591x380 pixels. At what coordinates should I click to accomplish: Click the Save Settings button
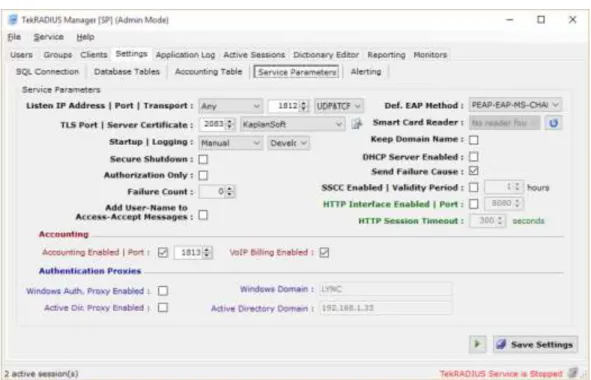[535, 344]
